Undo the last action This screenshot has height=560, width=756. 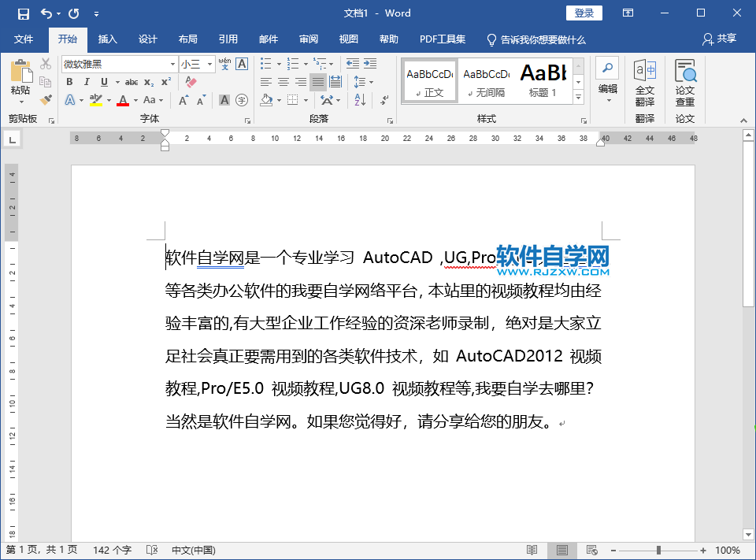click(x=46, y=13)
